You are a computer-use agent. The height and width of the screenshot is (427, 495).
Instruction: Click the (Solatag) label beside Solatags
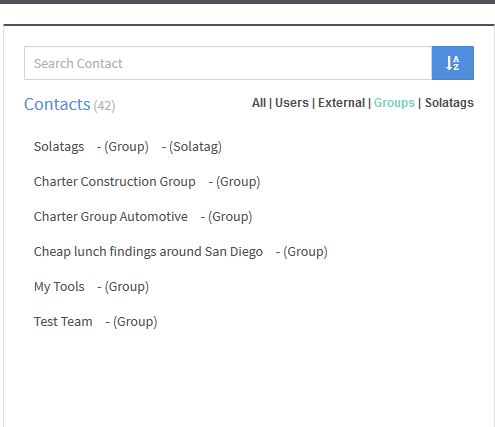tap(192, 147)
